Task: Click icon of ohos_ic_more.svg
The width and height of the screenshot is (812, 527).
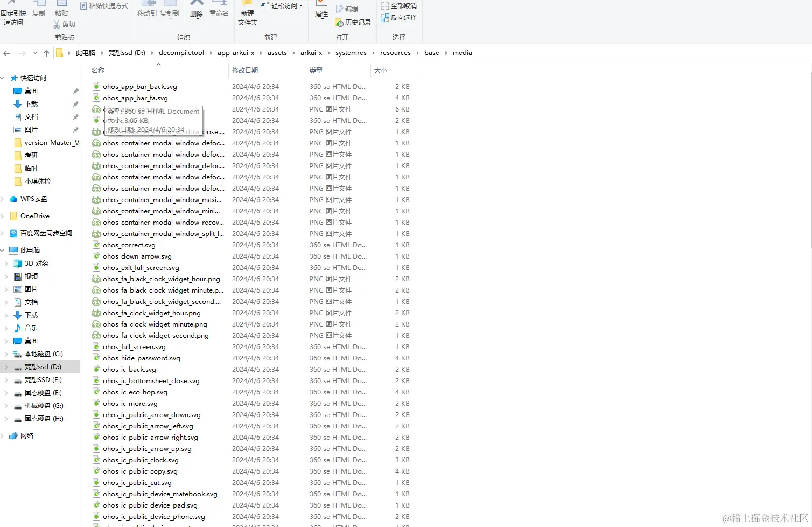Action: point(96,404)
